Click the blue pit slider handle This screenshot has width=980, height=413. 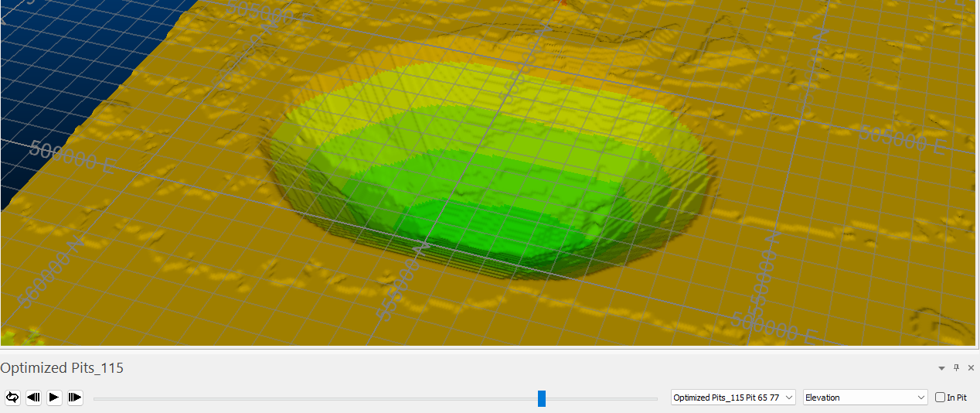tap(542, 398)
